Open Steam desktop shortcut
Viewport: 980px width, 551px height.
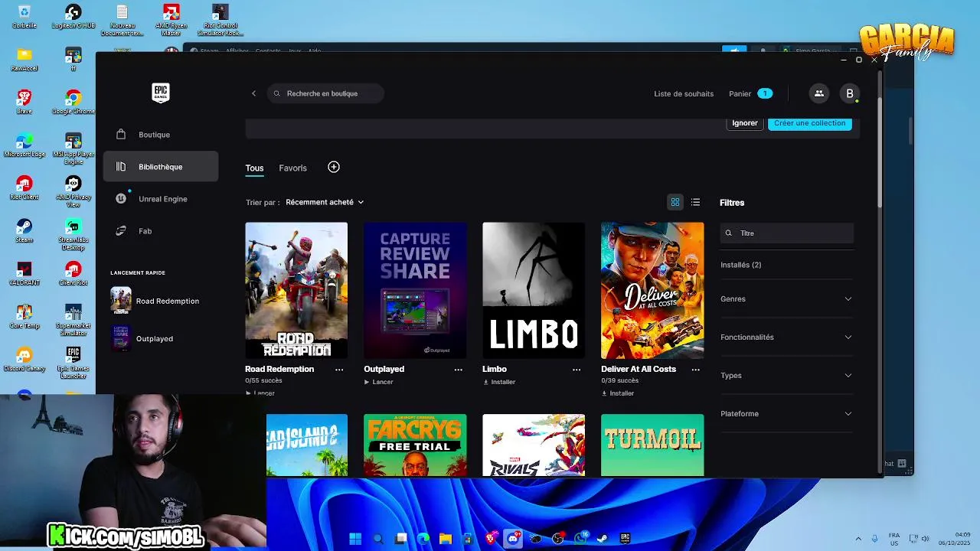coord(24,231)
